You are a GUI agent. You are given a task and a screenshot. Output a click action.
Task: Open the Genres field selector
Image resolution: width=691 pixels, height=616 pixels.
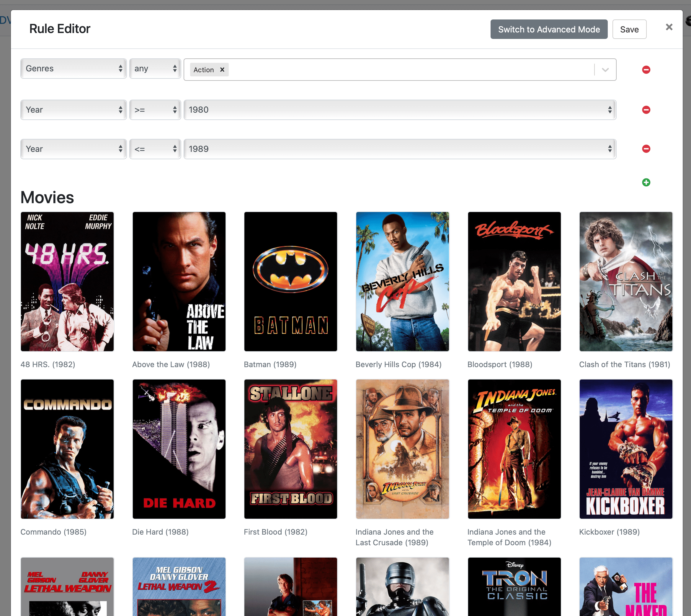73,69
